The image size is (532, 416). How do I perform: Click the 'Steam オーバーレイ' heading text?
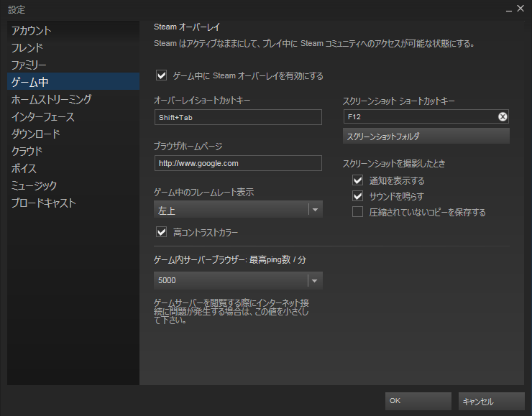(187, 27)
